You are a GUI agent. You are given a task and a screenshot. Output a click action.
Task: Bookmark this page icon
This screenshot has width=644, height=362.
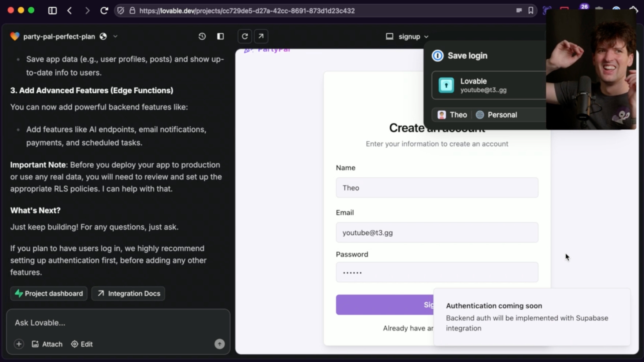point(531,11)
